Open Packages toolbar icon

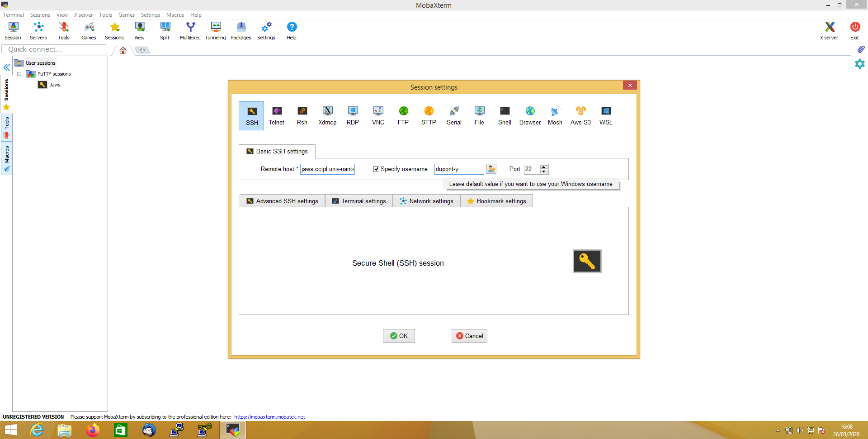(x=241, y=31)
